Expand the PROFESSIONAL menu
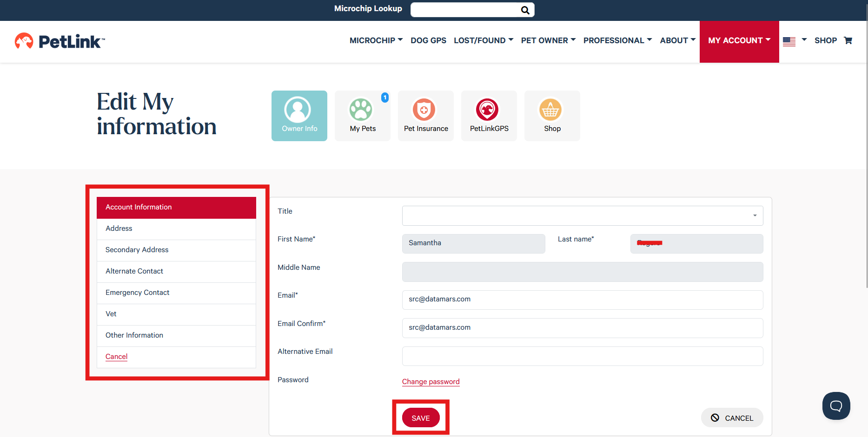Screen dimensions: 868x437 click(x=618, y=40)
